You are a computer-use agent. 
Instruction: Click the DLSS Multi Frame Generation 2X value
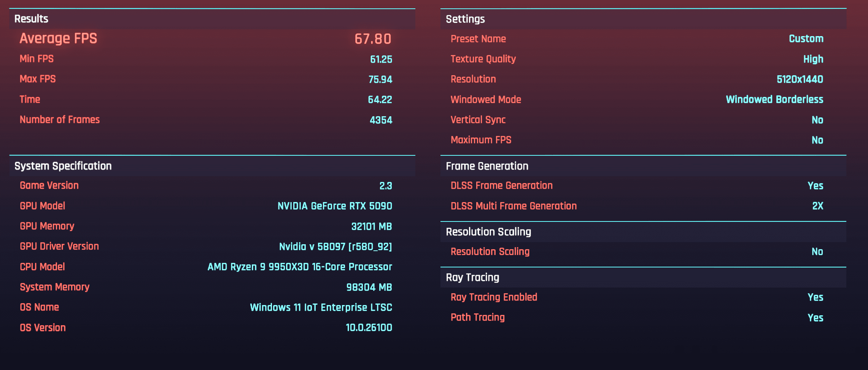point(818,206)
